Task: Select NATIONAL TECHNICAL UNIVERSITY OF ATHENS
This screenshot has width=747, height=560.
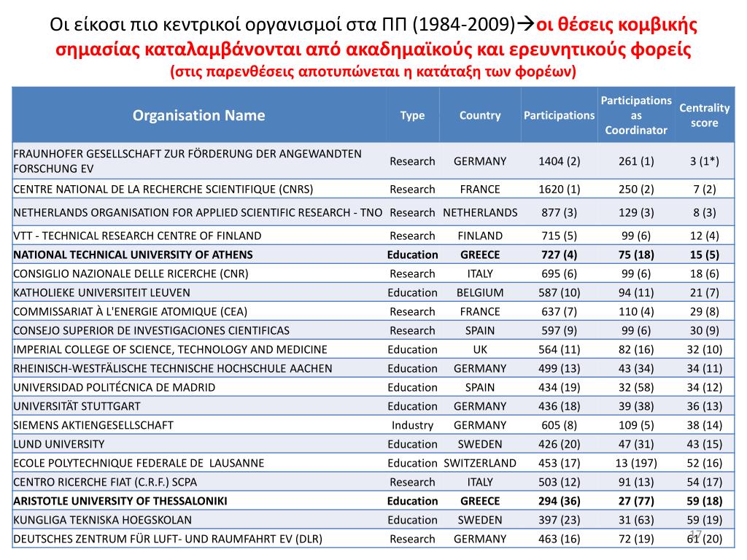Action: click(x=133, y=254)
